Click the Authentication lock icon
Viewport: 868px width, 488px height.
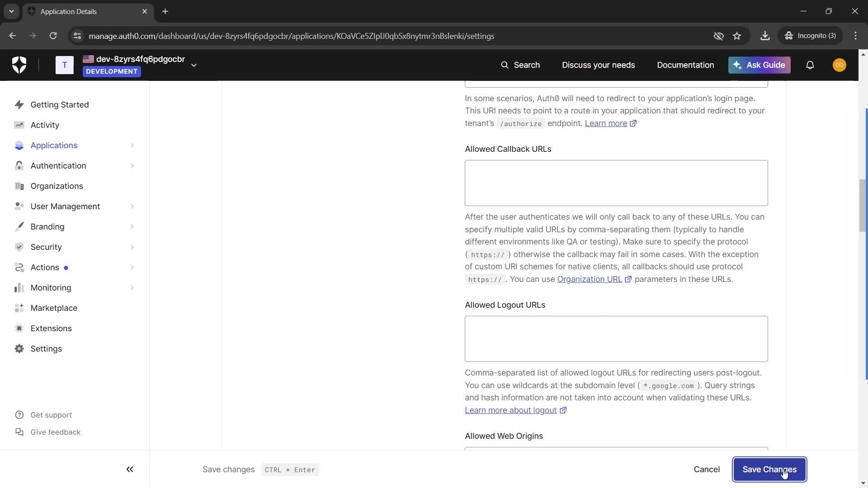[19, 166]
